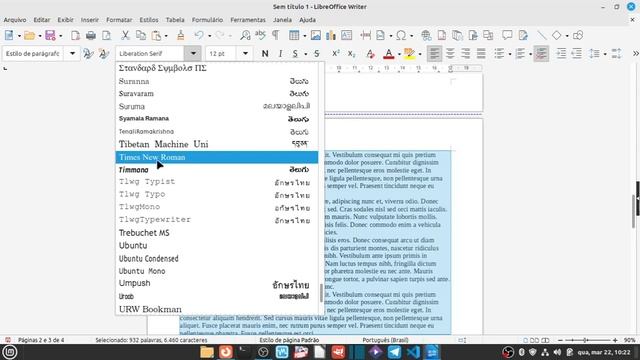The width and height of the screenshot is (640, 360).
Task: Open the font color dropdown arrow
Action: (x=399, y=54)
